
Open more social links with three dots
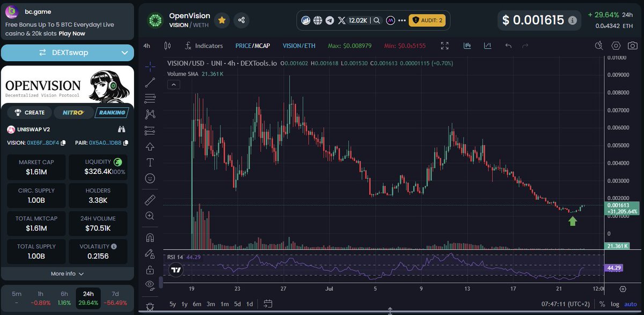click(x=402, y=20)
